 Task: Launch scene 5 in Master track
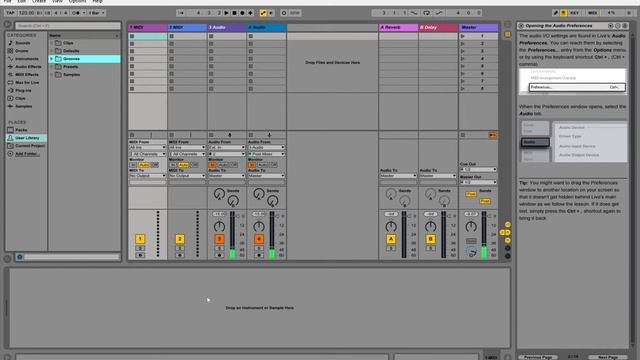[x=463, y=66]
